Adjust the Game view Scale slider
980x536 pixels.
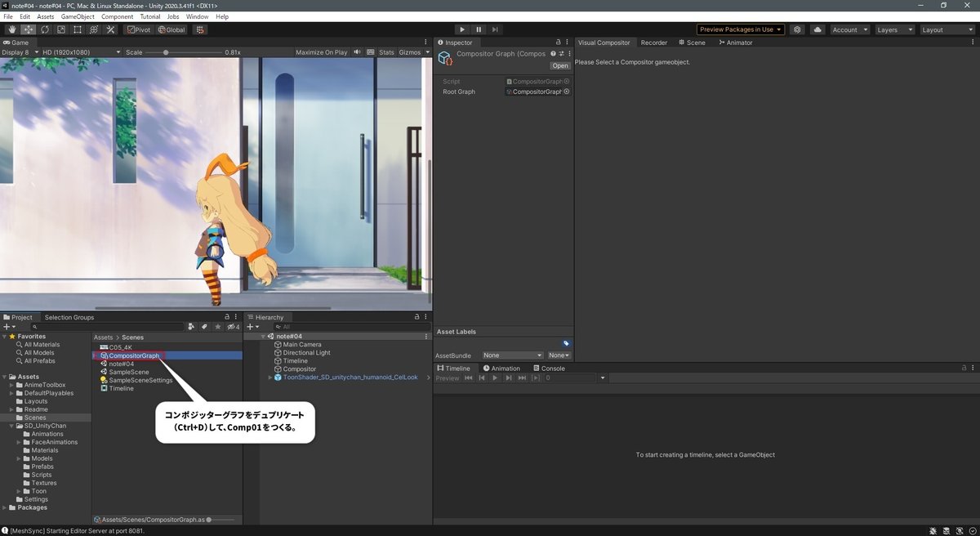pos(184,52)
